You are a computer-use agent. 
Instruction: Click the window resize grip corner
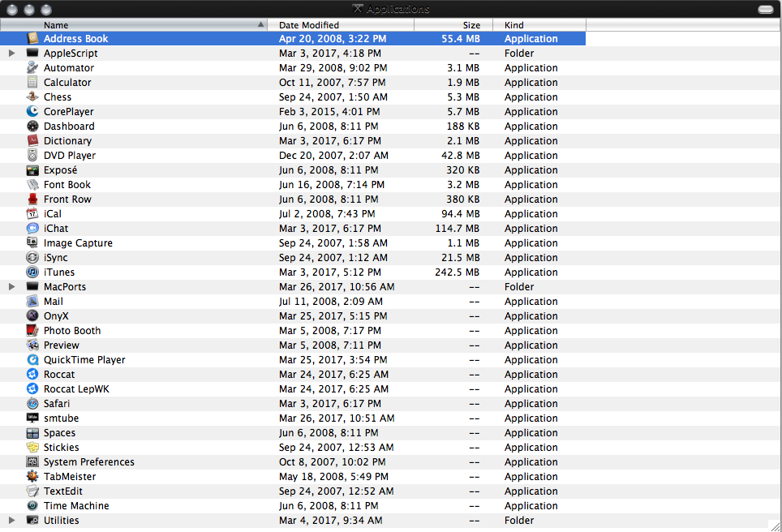(776, 526)
